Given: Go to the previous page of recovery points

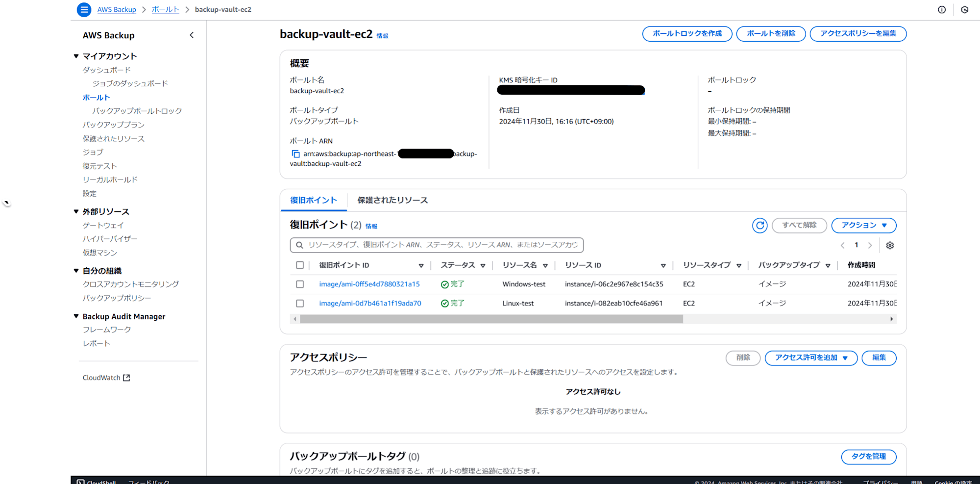Looking at the screenshot, I should pyautogui.click(x=842, y=245).
